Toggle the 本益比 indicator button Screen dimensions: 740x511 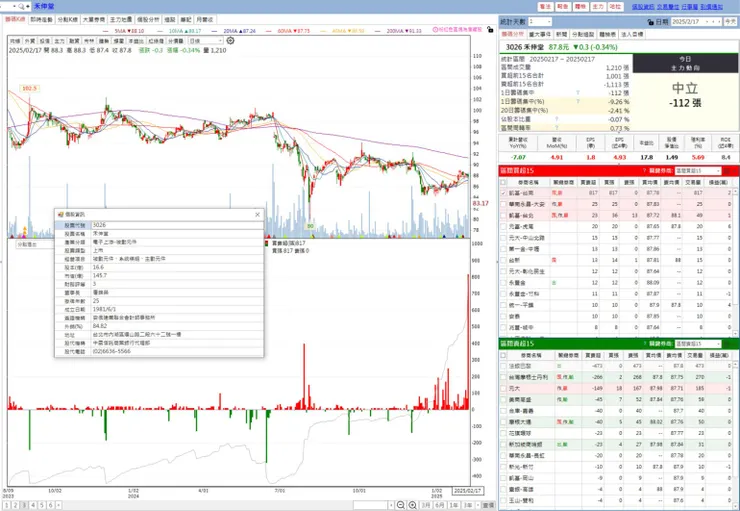tap(136, 41)
